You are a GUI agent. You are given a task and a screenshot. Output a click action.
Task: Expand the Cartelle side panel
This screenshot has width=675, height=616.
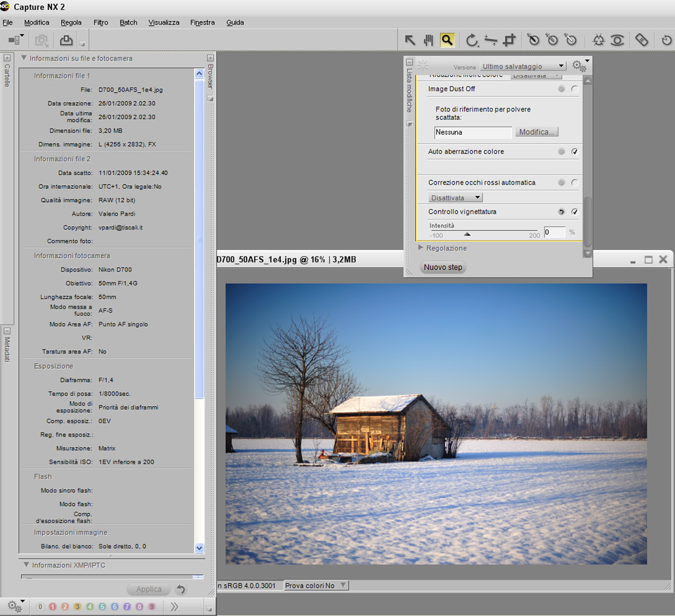(7, 58)
